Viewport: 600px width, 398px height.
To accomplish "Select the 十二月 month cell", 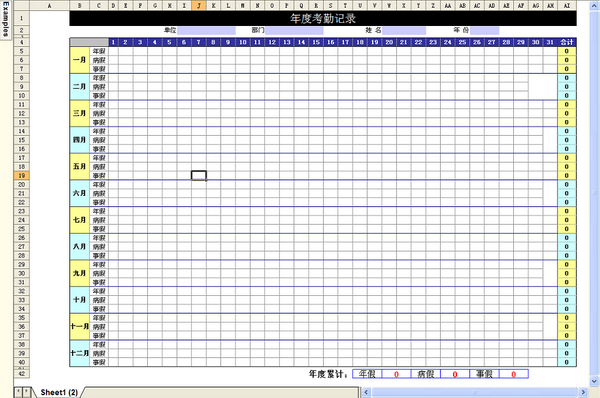I will pyautogui.click(x=80, y=353).
